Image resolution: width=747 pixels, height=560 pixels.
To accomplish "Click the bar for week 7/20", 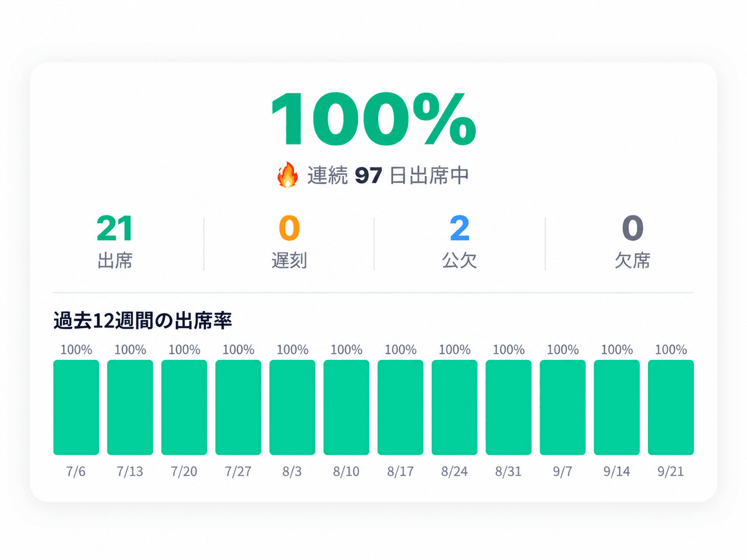I will [x=184, y=407].
